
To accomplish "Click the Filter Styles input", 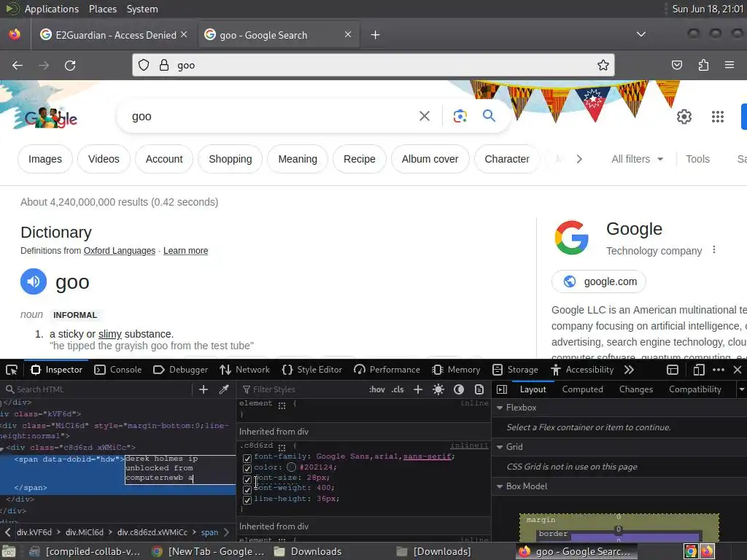I will pos(303,389).
